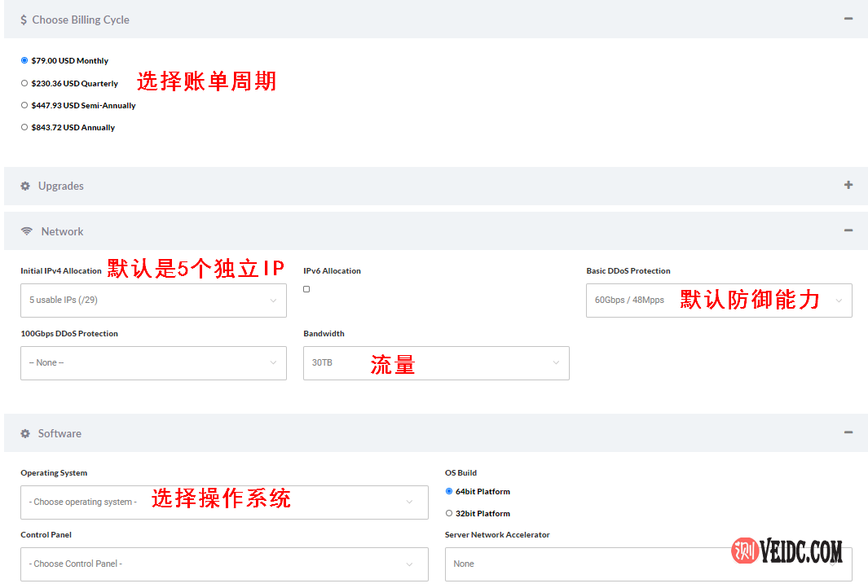Open the Choose operating system dropdown

point(223,502)
